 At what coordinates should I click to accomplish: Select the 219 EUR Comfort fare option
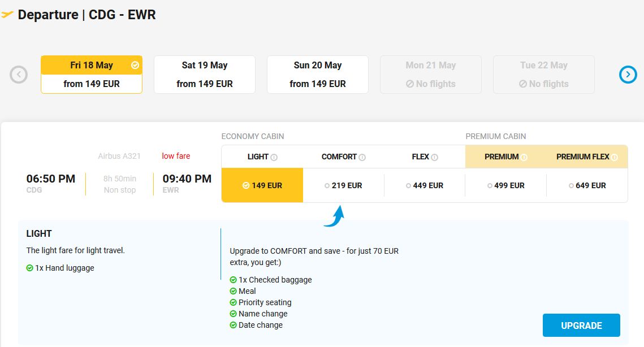tap(343, 185)
